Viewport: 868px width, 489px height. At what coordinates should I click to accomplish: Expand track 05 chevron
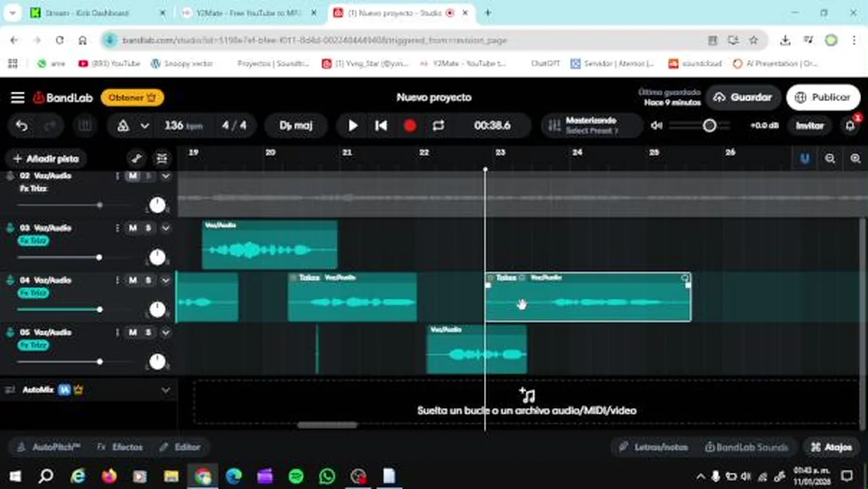click(166, 332)
